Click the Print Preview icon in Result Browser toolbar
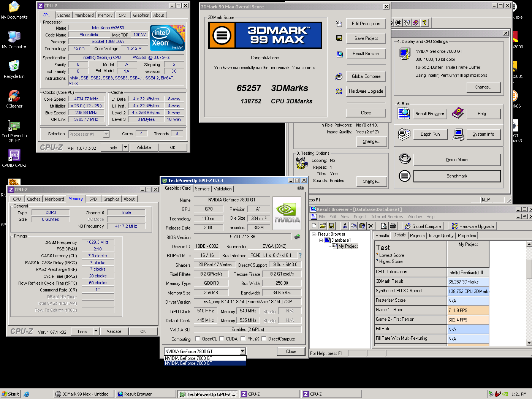Image resolution: width=532 pixels, height=399 pixels. (x=384, y=226)
